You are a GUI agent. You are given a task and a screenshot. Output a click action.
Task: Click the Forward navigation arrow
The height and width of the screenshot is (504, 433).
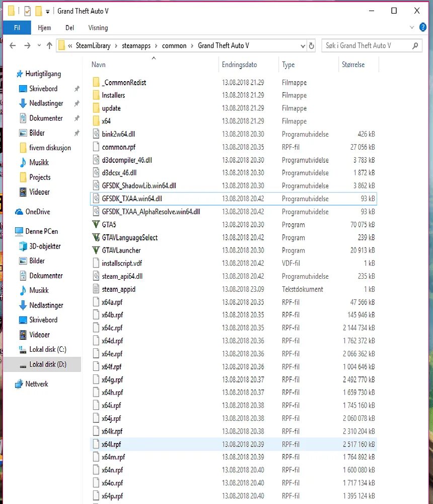pyautogui.click(x=27, y=46)
